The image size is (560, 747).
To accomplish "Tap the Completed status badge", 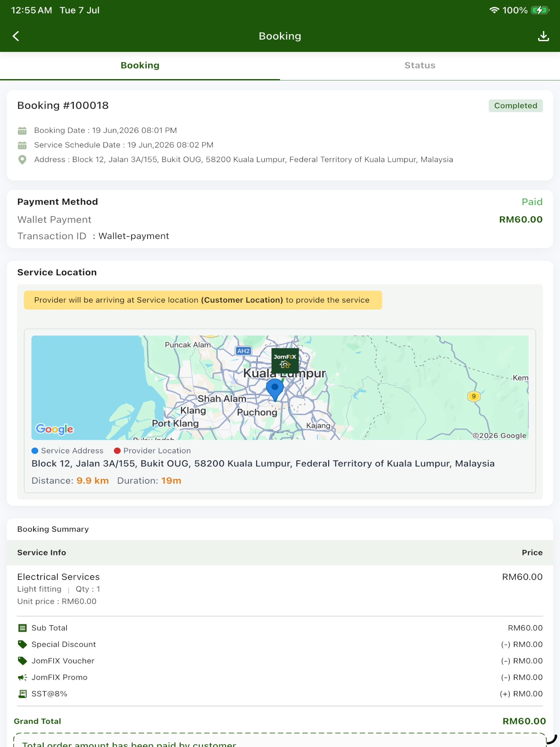I will pyautogui.click(x=515, y=106).
